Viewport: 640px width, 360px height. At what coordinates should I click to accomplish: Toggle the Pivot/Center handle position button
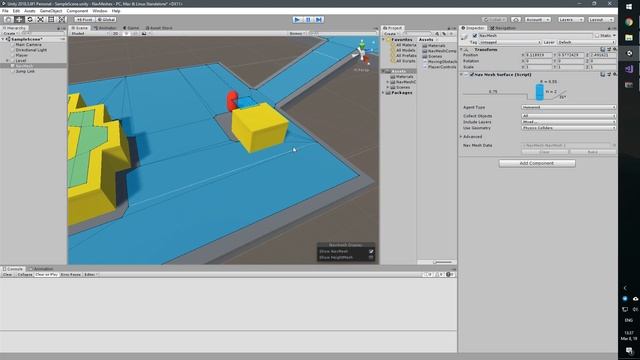pos(84,20)
